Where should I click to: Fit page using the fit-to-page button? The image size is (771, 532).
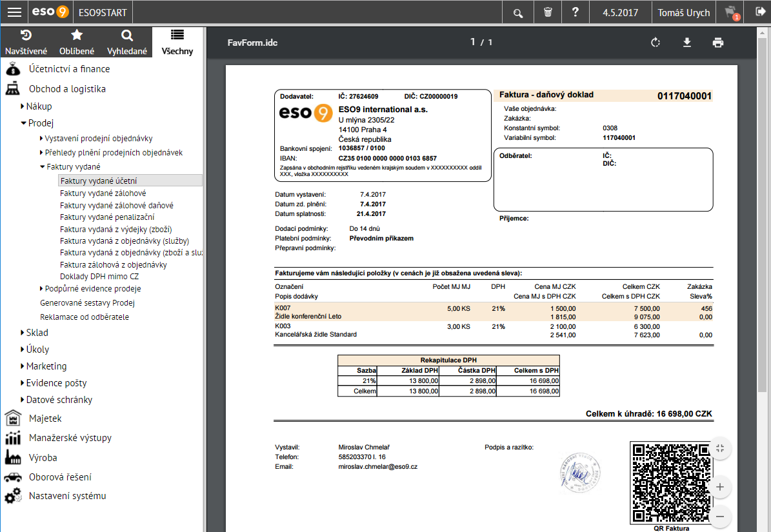(720, 448)
